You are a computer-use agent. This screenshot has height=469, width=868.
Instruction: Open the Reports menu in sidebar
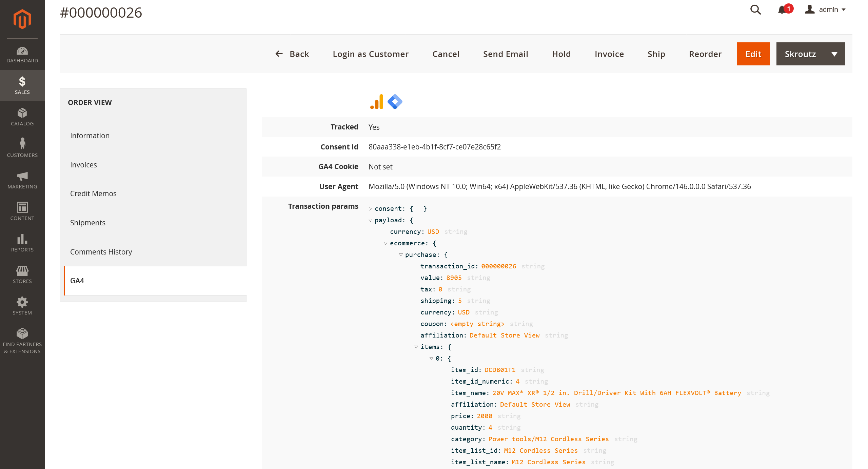pyautogui.click(x=22, y=243)
